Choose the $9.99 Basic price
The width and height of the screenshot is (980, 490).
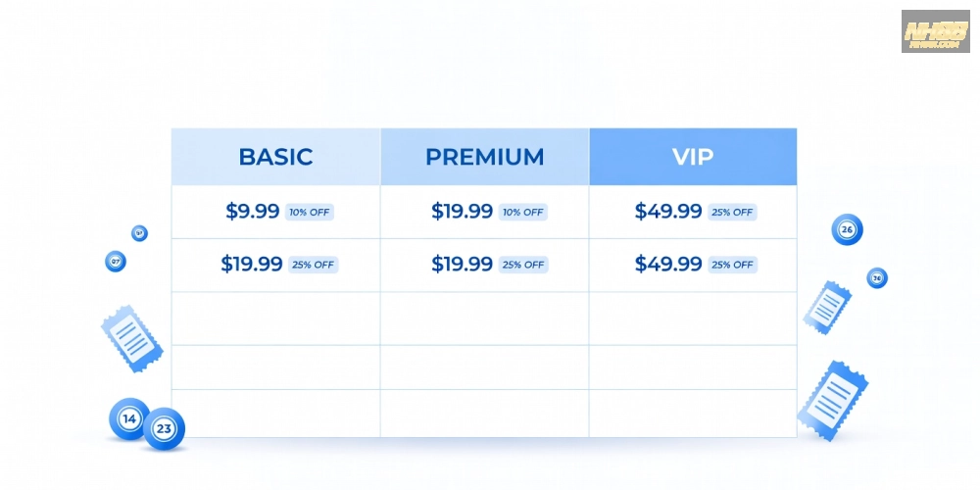tap(253, 212)
